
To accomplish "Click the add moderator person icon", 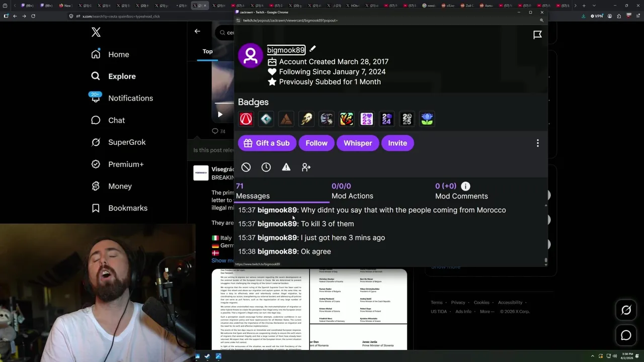I will 306,167.
